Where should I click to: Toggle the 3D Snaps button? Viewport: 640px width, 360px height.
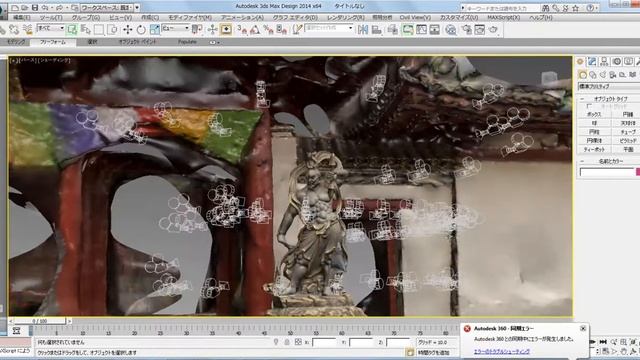click(242, 29)
